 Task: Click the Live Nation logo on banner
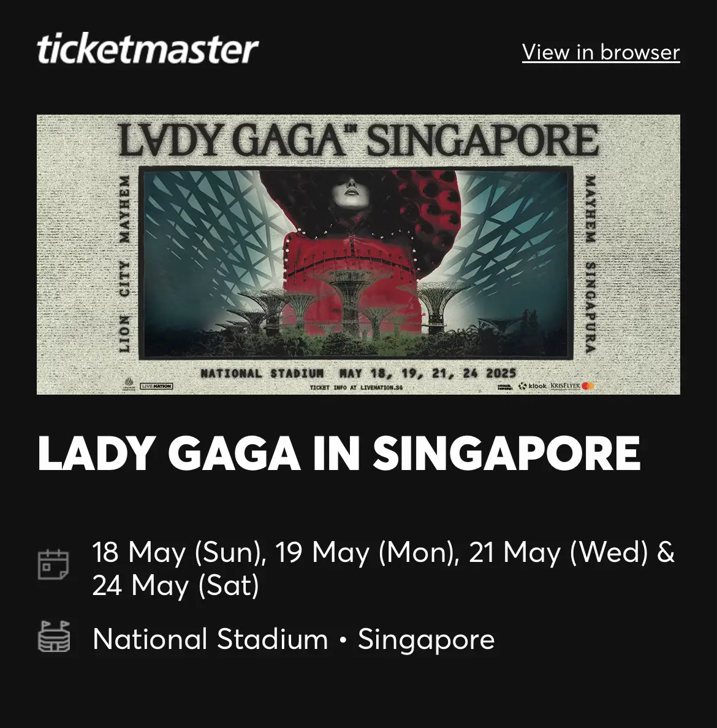click(x=156, y=386)
